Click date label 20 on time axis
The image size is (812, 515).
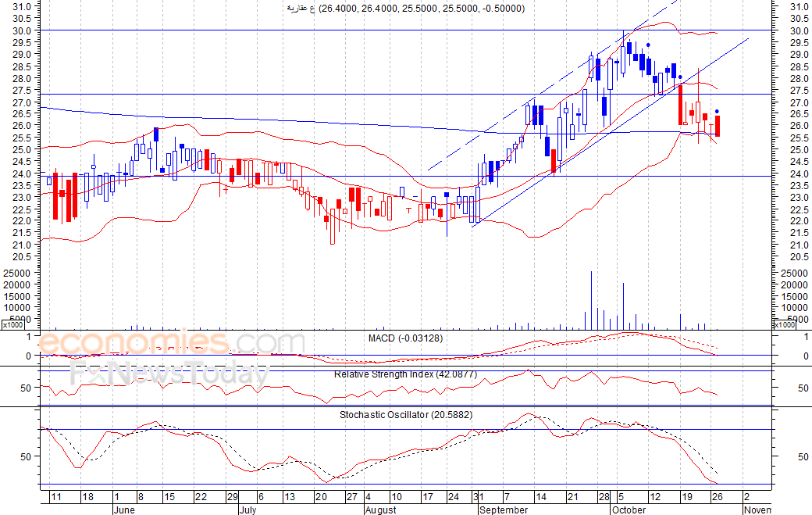click(x=321, y=497)
